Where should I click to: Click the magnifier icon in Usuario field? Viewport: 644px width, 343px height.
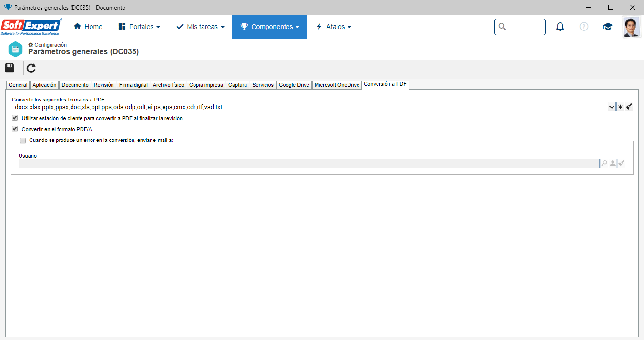pos(604,163)
